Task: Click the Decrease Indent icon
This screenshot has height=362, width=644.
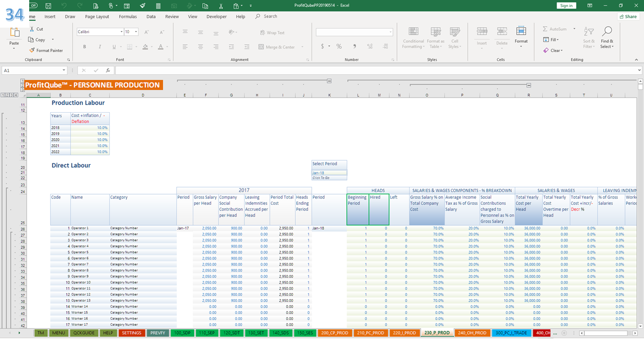Action: [231, 47]
